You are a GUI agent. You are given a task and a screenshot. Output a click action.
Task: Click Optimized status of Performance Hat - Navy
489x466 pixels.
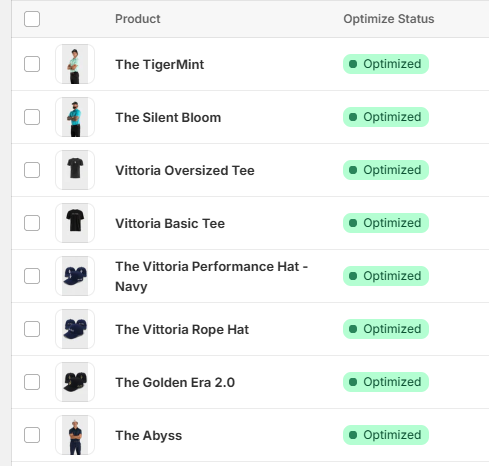[x=386, y=276]
